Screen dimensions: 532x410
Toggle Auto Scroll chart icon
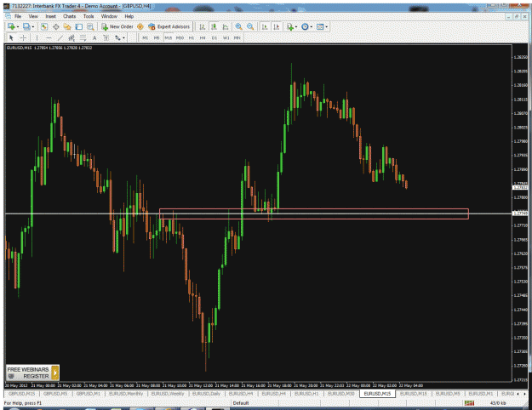tap(265, 26)
